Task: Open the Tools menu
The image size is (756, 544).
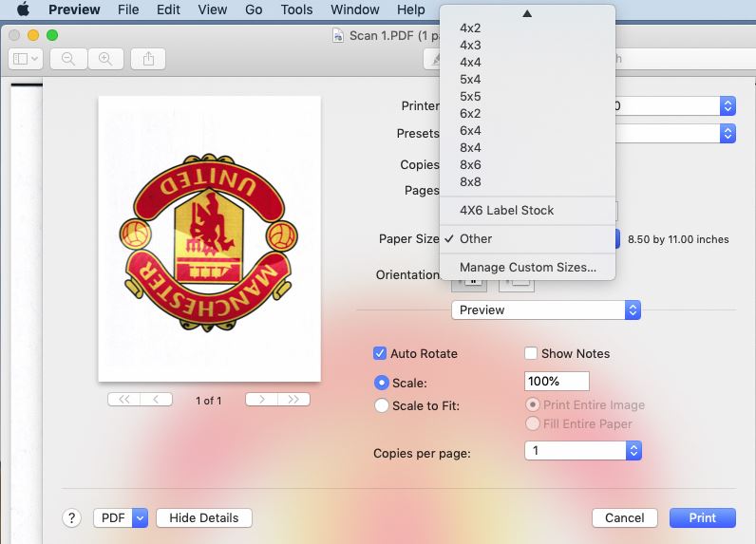Action: (296, 9)
